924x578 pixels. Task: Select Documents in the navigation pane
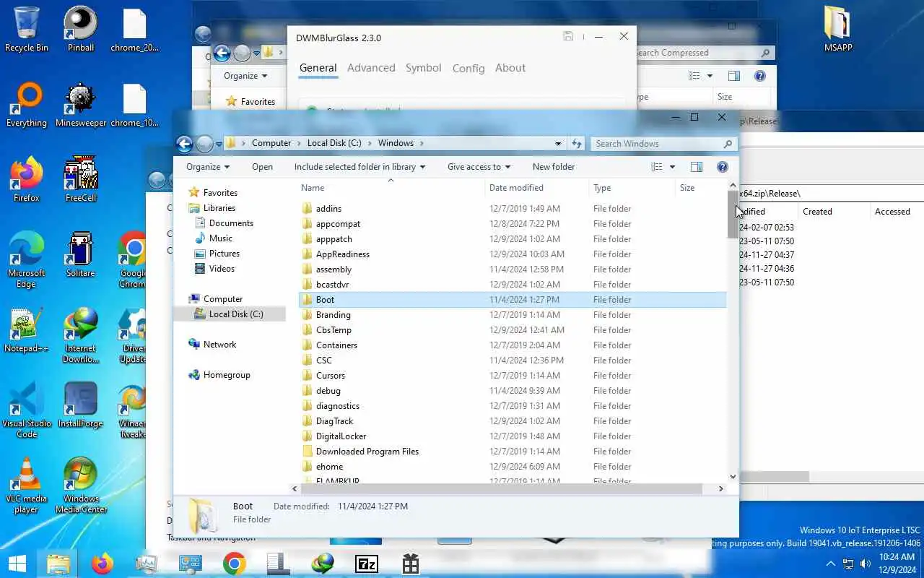(231, 223)
